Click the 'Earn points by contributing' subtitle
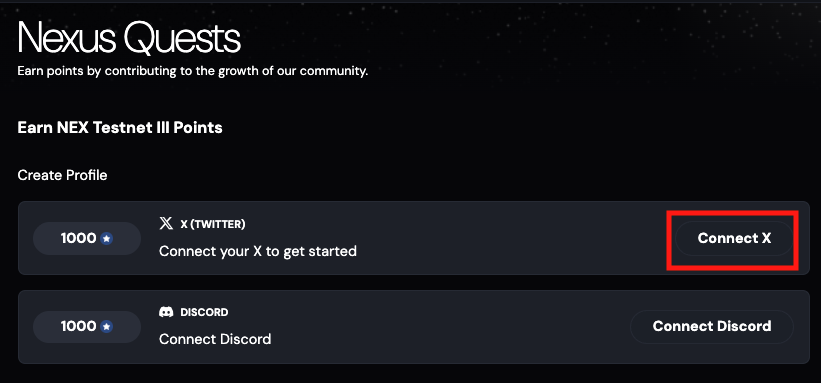This screenshot has width=821, height=383. coord(193,71)
